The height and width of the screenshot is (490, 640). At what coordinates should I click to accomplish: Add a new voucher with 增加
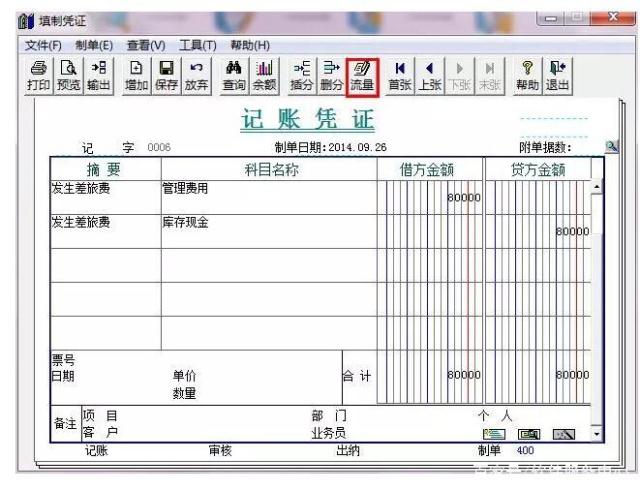coord(136,76)
